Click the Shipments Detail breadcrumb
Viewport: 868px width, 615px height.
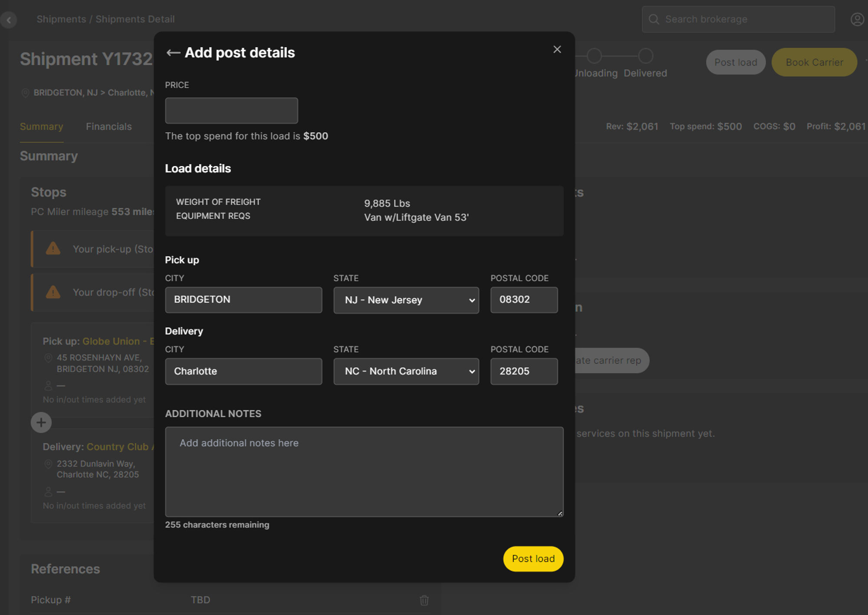pyautogui.click(x=135, y=20)
